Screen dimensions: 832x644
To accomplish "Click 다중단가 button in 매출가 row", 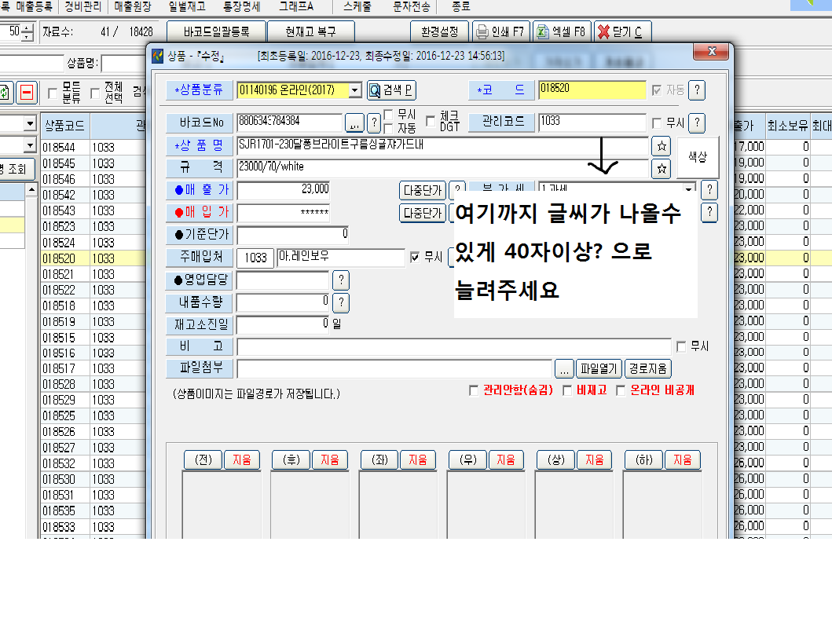I will coord(423,190).
